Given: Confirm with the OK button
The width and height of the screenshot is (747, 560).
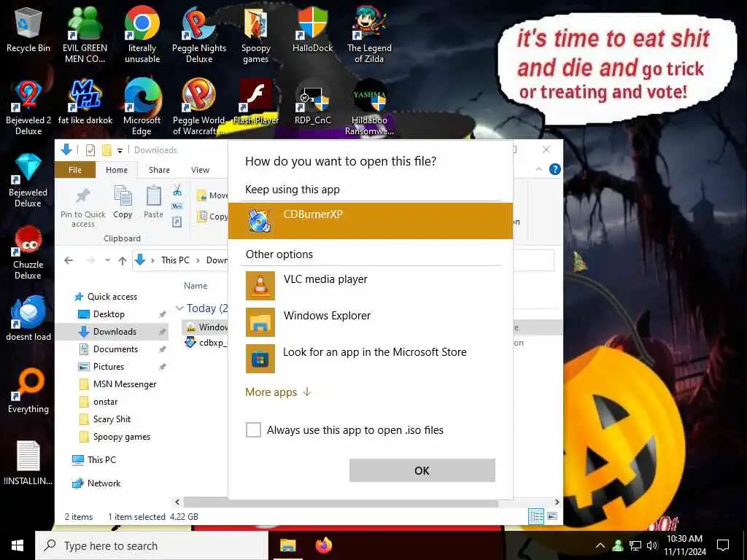Looking at the screenshot, I should point(422,470).
